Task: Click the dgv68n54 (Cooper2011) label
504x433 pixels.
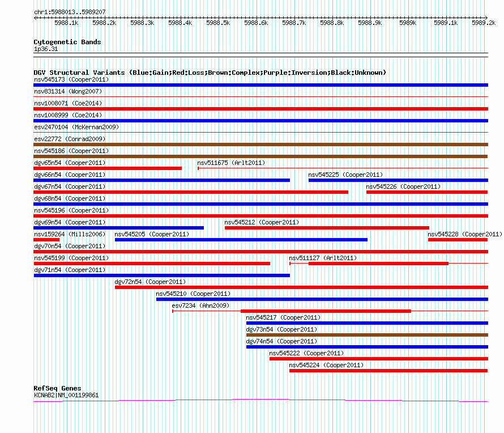Action: click(x=70, y=198)
